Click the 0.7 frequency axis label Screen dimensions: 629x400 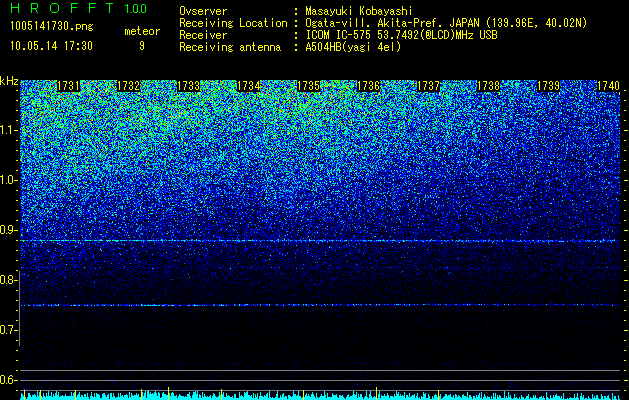click(x=9, y=330)
